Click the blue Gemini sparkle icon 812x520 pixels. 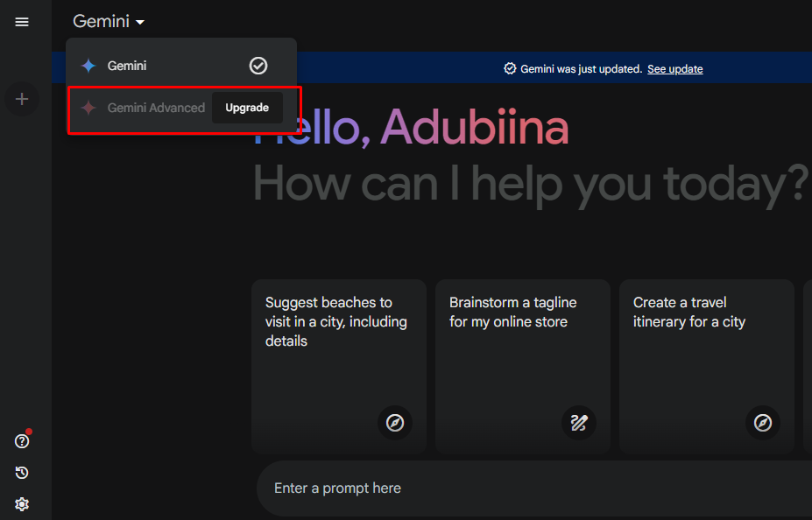(88, 66)
